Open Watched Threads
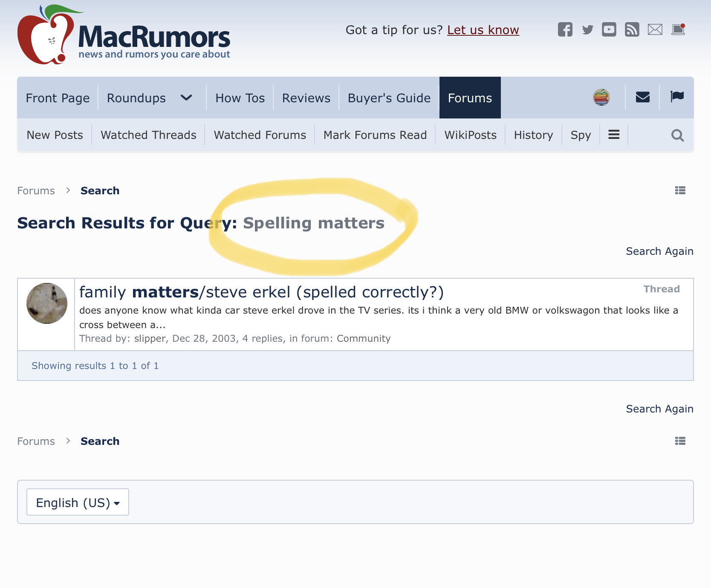The height and width of the screenshot is (588, 711). [x=148, y=135]
